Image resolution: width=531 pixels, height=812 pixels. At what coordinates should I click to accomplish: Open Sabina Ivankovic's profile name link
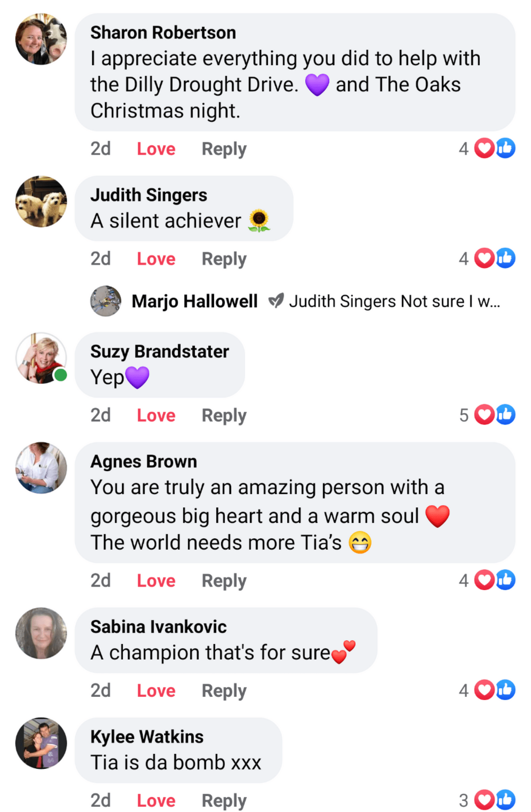pos(158,626)
